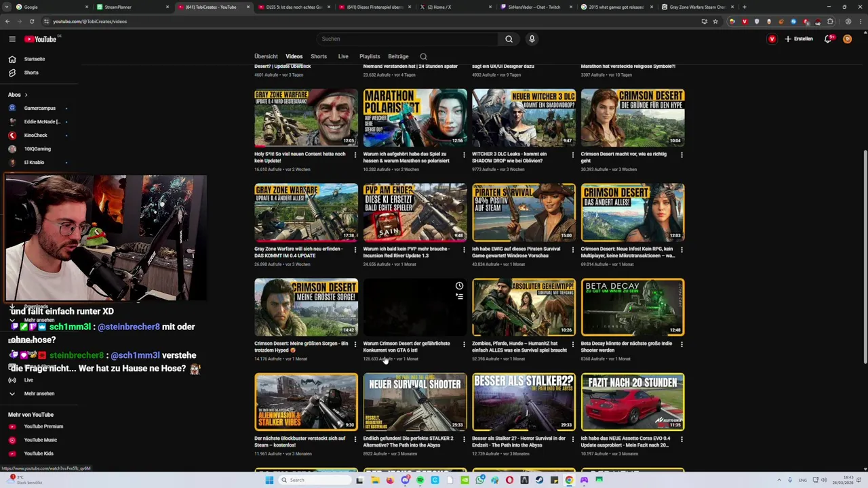Click into the YouTube Suchen field

[x=407, y=39]
